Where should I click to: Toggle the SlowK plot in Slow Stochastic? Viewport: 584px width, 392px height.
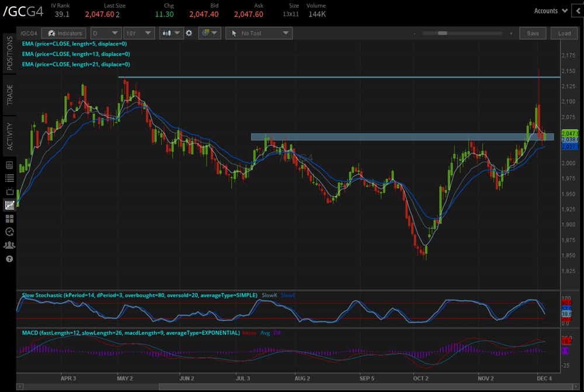(x=269, y=295)
